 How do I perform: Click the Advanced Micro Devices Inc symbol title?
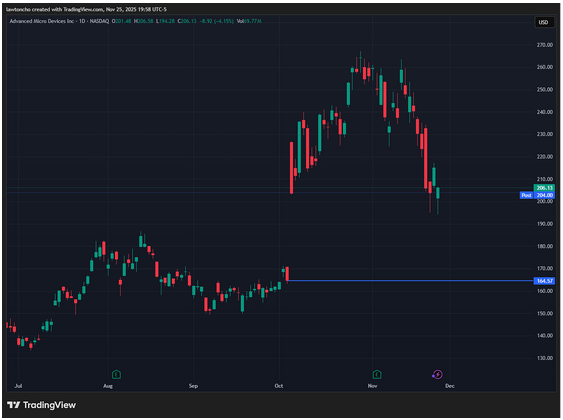[x=42, y=21]
